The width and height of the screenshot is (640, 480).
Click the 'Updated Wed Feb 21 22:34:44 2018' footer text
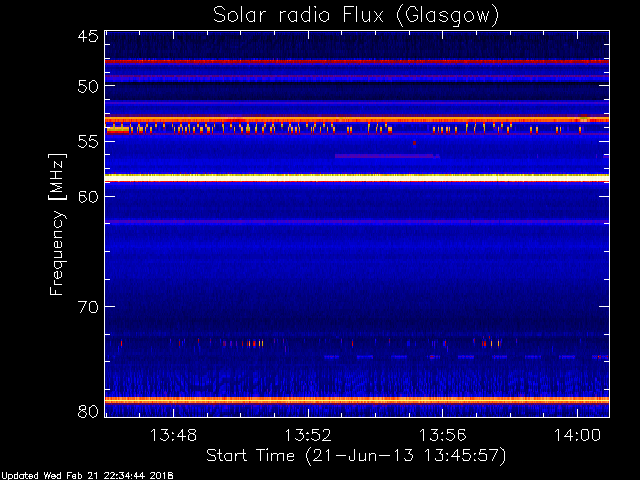click(87, 476)
